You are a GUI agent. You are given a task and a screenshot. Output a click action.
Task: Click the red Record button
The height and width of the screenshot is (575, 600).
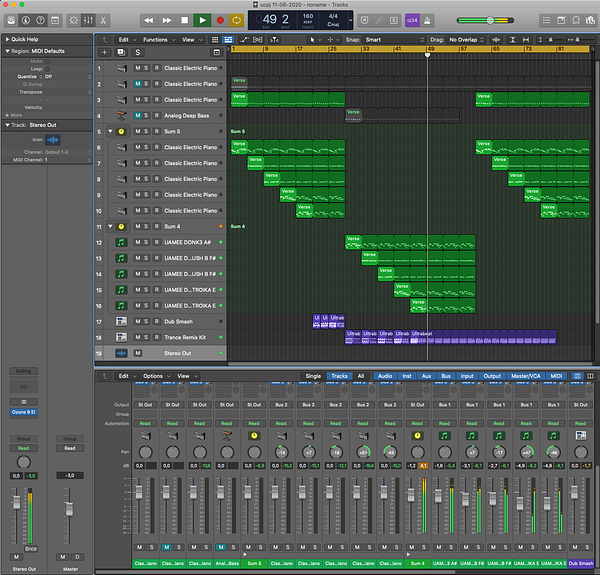(x=219, y=20)
